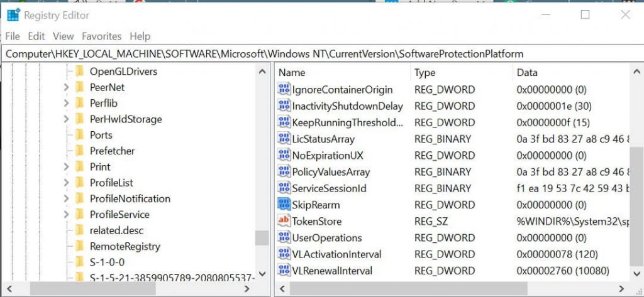Select the OpenGLDrivers key

[x=123, y=71]
